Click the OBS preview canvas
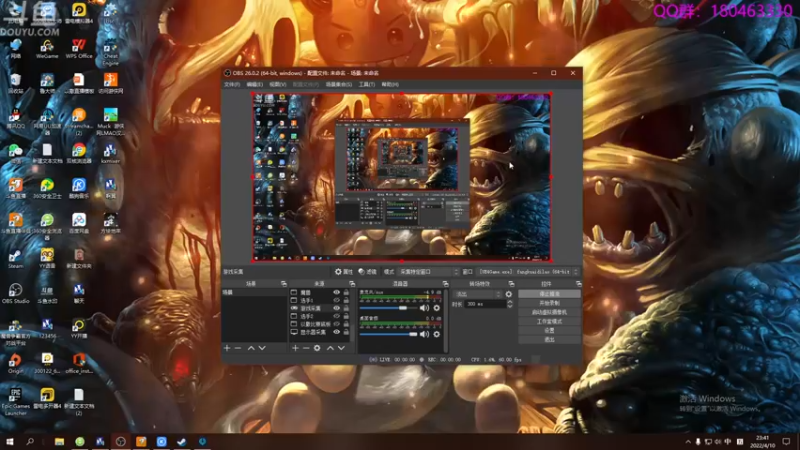 (402, 177)
